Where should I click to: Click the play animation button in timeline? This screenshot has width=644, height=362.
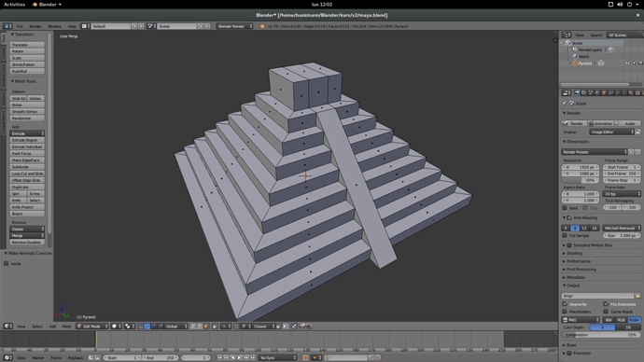[240, 358]
